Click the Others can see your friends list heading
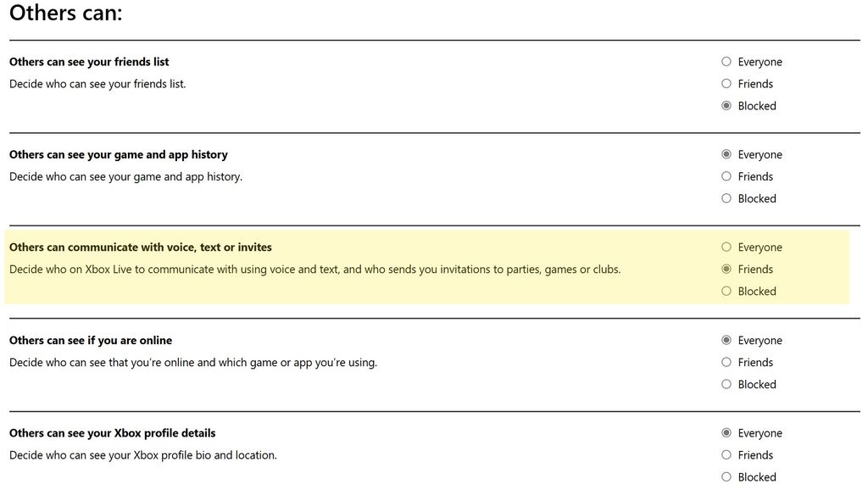868x495 pixels. [88, 61]
